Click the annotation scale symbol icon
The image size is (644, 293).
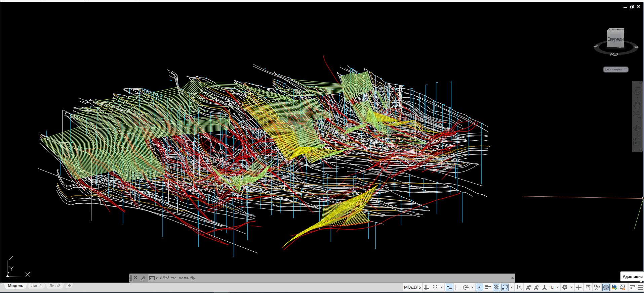[x=545, y=287]
